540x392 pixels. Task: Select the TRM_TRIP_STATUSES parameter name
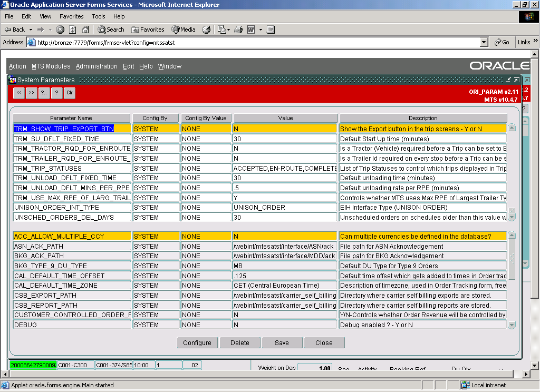72,168
